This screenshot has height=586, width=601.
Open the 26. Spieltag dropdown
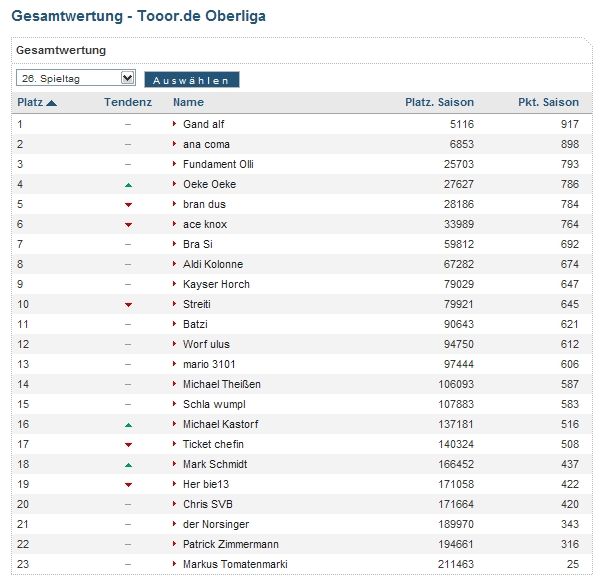click(76, 78)
